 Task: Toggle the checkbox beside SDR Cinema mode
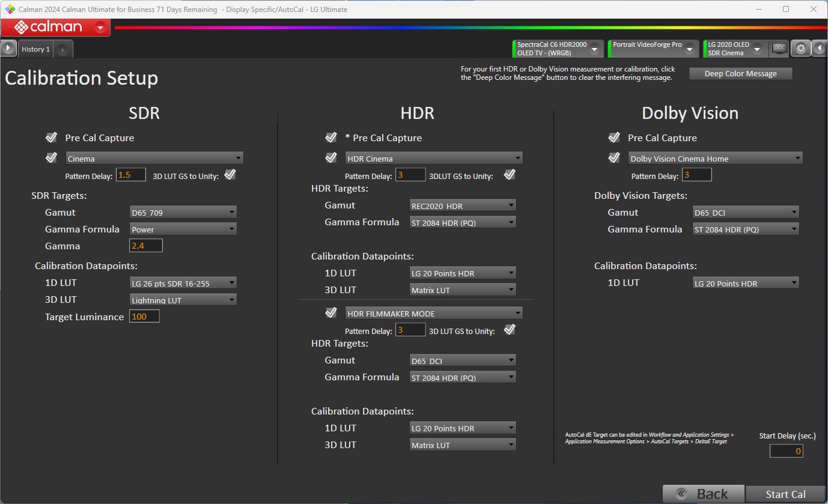(x=51, y=158)
